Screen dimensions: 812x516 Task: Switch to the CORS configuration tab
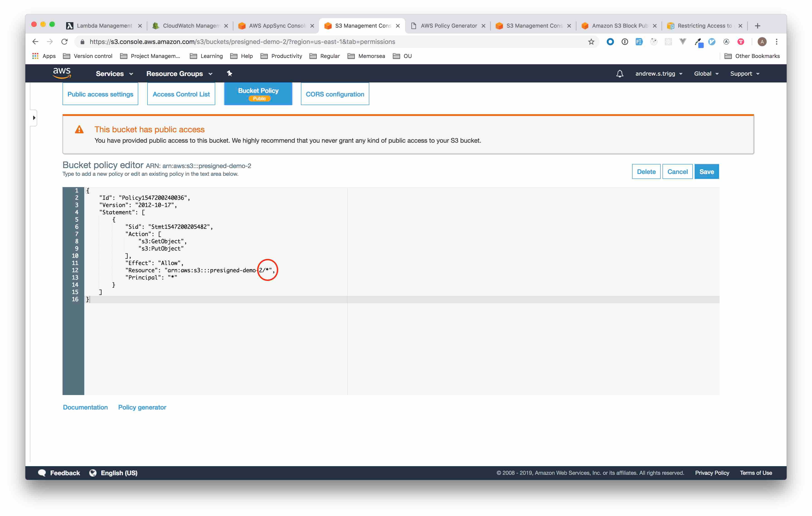pyautogui.click(x=334, y=94)
